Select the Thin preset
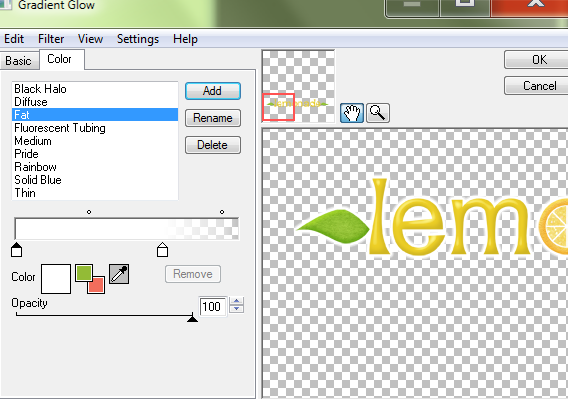The image size is (568, 399). point(95,193)
